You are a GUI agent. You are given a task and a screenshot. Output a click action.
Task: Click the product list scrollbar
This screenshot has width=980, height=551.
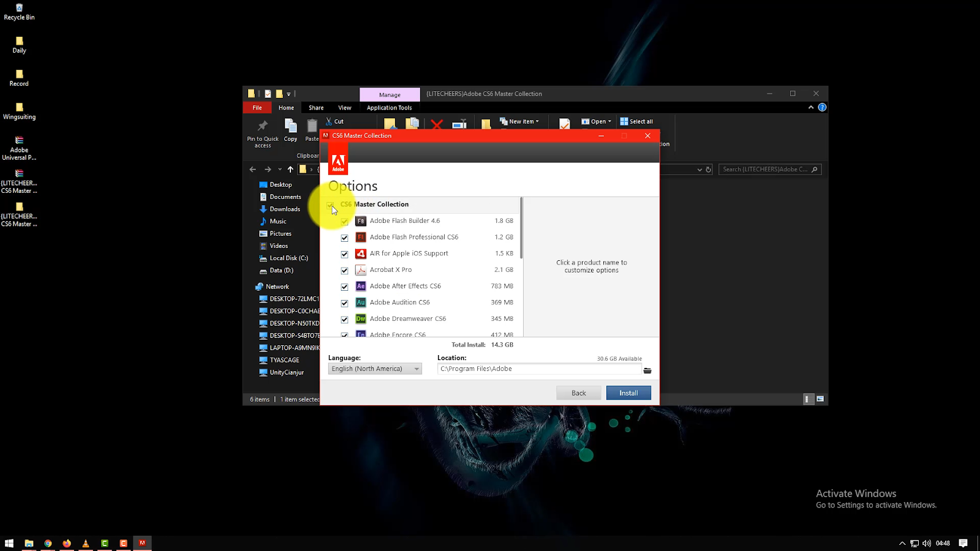tap(521, 228)
